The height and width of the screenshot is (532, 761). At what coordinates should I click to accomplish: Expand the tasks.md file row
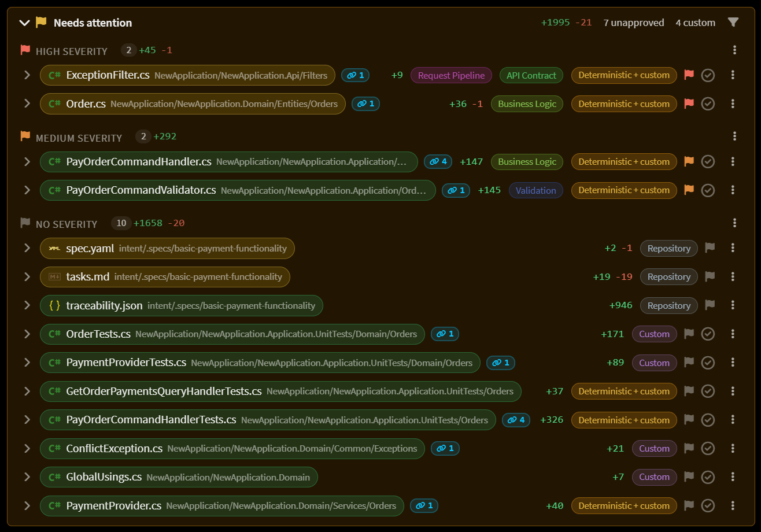point(27,276)
